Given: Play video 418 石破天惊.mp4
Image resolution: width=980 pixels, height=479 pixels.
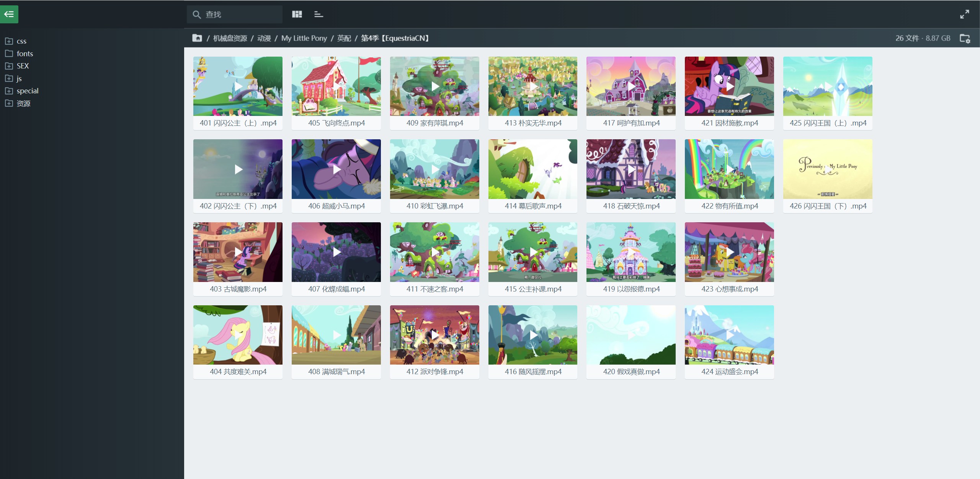Looking at the screenshot, I should [x=631, y=169].
